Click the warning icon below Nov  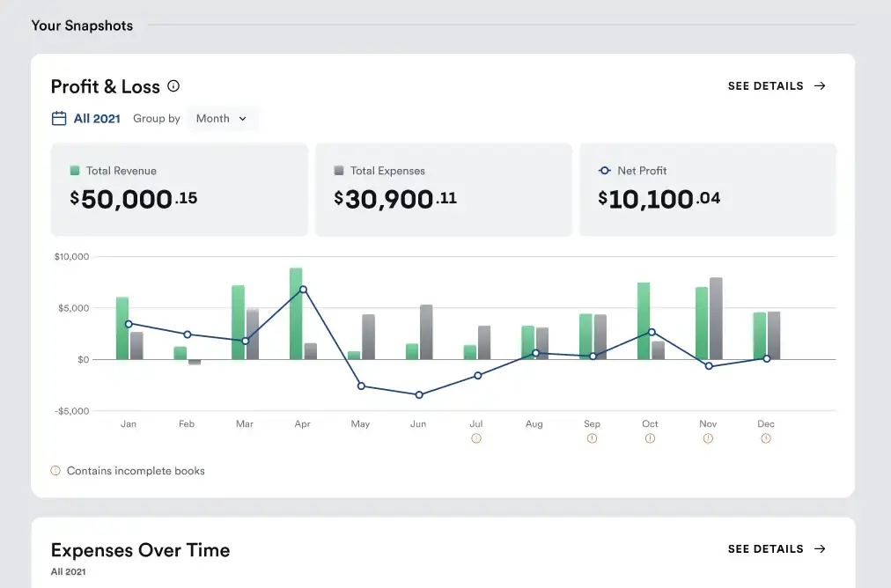pos(708,437)
